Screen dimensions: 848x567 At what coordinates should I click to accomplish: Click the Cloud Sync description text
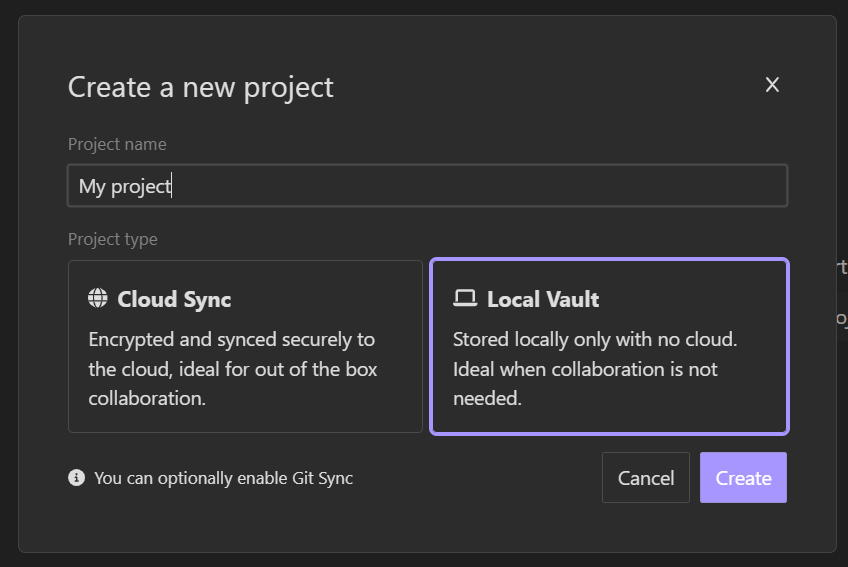coord(233,369)
